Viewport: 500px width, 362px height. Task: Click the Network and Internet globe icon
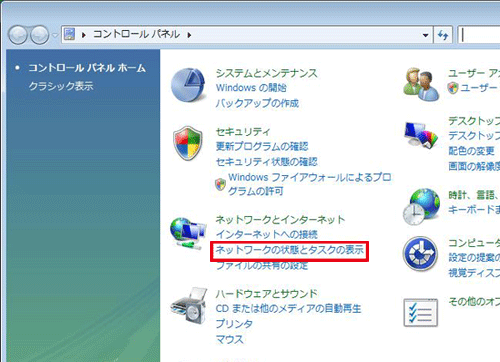[x=188, y=233]
